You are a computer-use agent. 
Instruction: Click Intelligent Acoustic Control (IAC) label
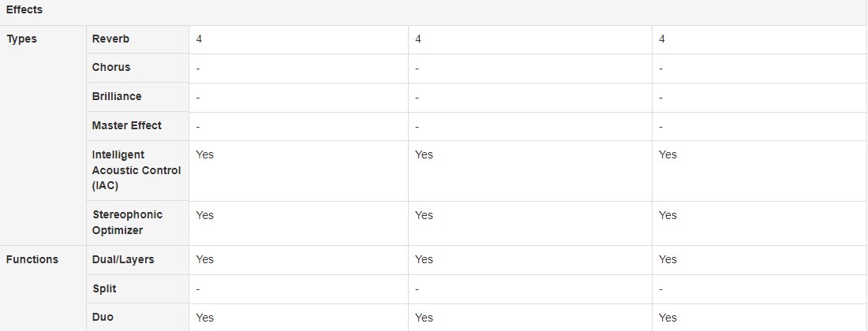point(137,170)
